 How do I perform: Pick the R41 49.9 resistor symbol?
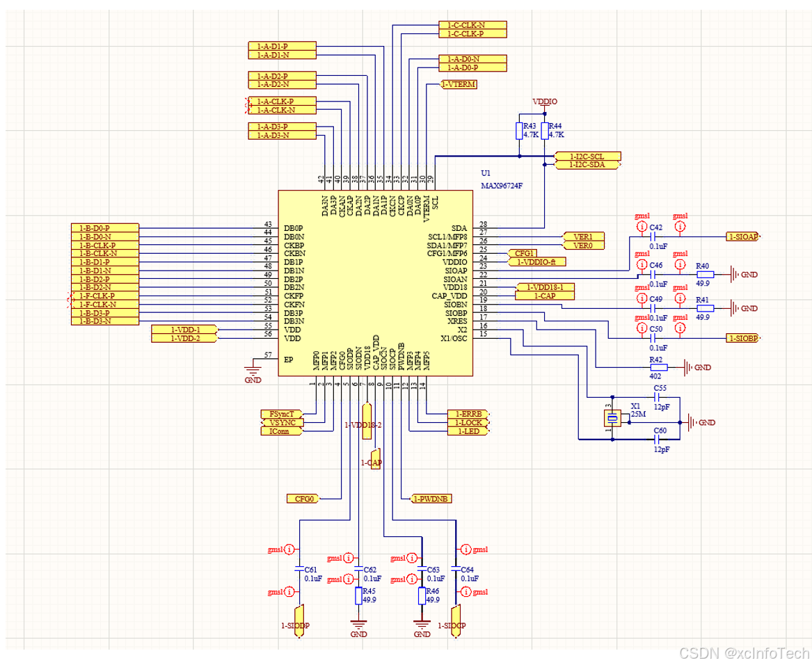click(x=706, y=308)
